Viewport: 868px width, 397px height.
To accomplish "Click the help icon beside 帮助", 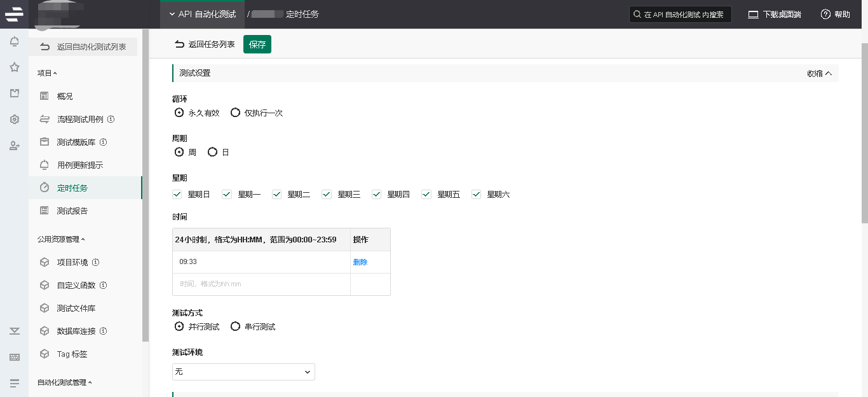I will (825, 14).
